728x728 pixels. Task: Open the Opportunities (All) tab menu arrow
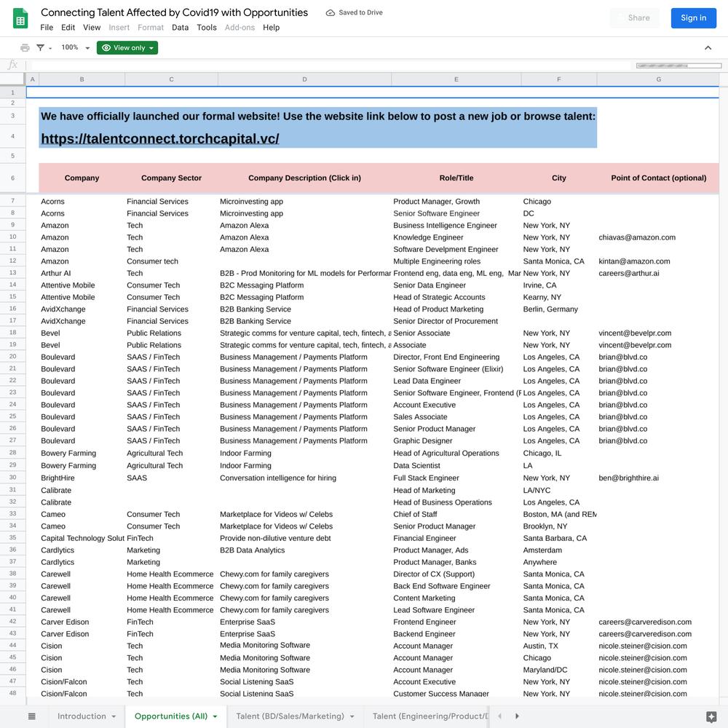(x=215, y=716)
